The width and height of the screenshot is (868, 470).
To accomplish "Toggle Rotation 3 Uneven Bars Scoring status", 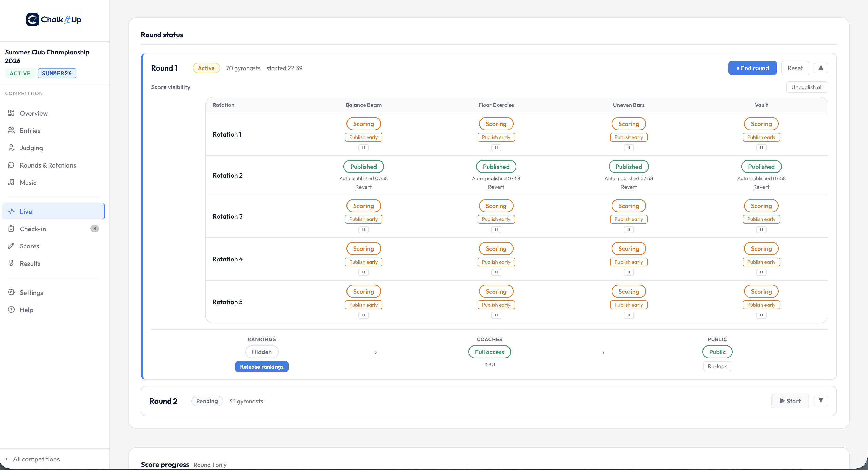I will tap(628, 206).
